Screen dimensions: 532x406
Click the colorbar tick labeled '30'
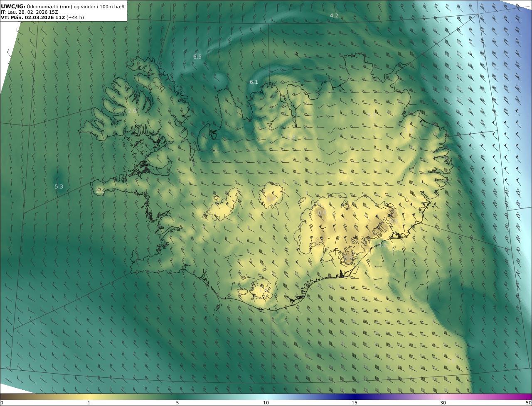pyautogui.click(x=443, y=403)
